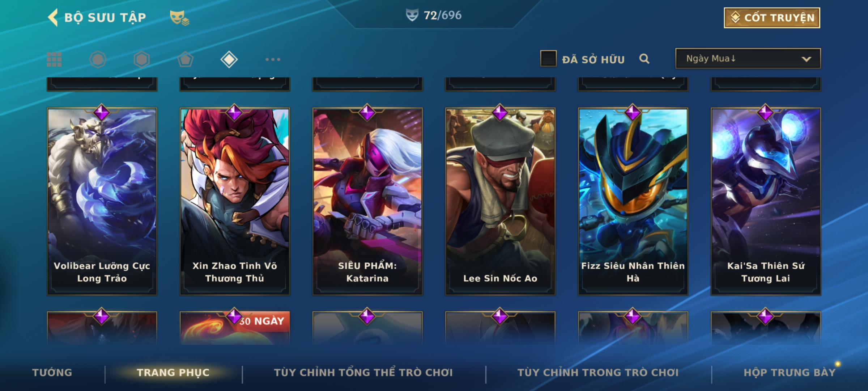The width and height of the screenshot is (868, 391).
Task: Select the round rarity filter icon
Action: pos(98,59)
